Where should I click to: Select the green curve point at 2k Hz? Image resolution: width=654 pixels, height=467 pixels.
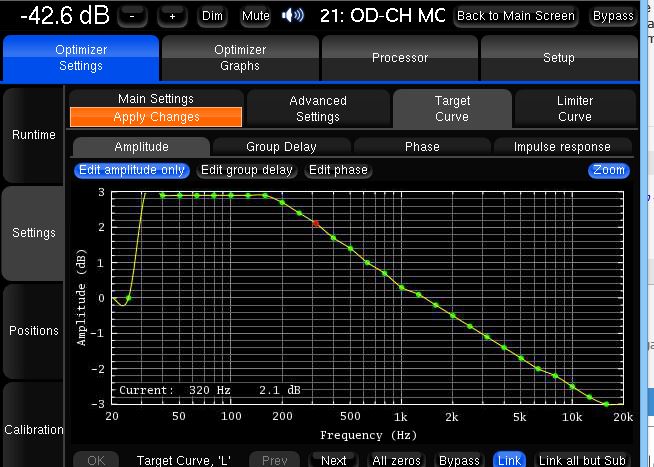coord(453,316)
